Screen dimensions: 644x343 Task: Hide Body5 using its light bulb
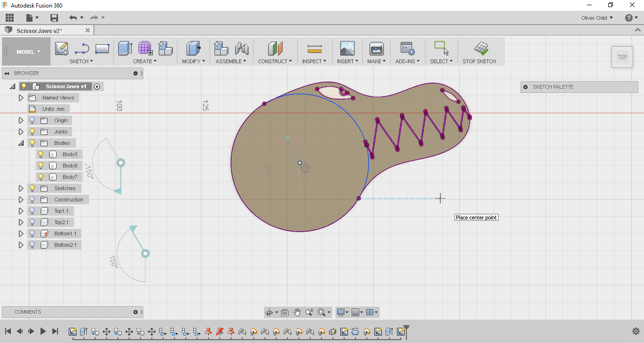41,154
